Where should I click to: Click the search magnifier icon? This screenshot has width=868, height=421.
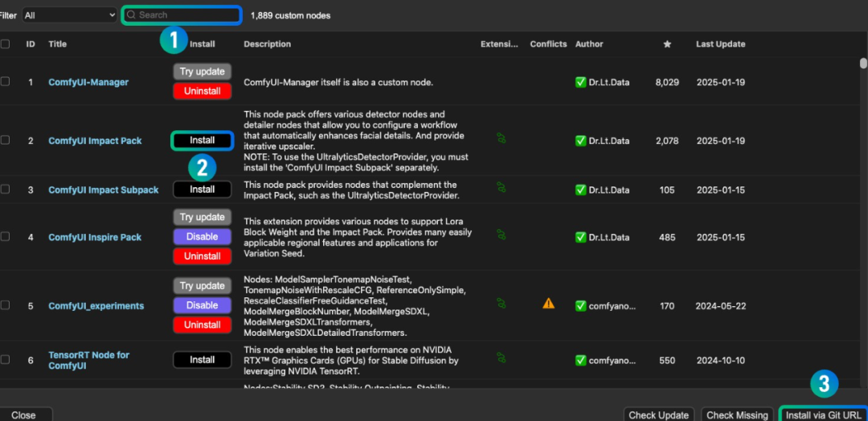tap(131, 15)
